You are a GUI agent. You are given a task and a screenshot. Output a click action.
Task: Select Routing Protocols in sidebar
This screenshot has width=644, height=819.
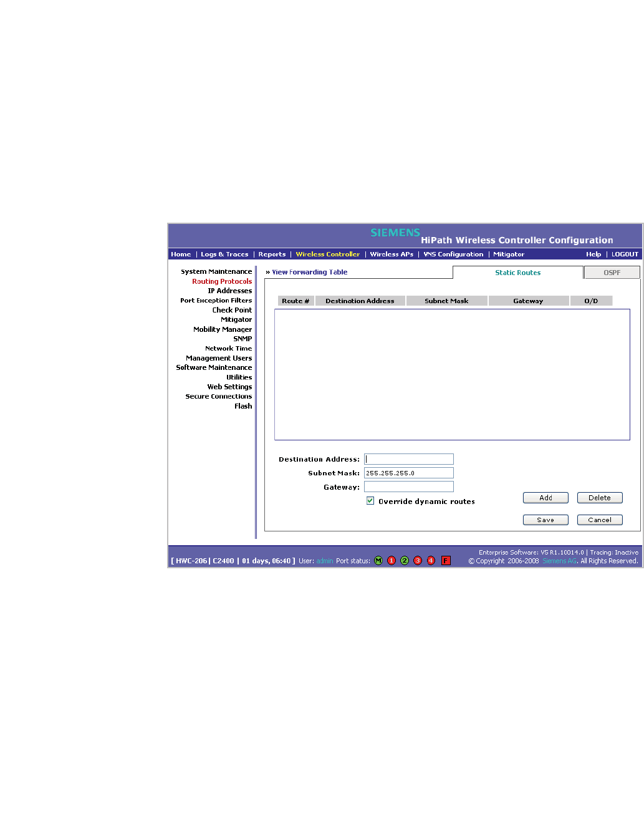(x=222, y=281)
